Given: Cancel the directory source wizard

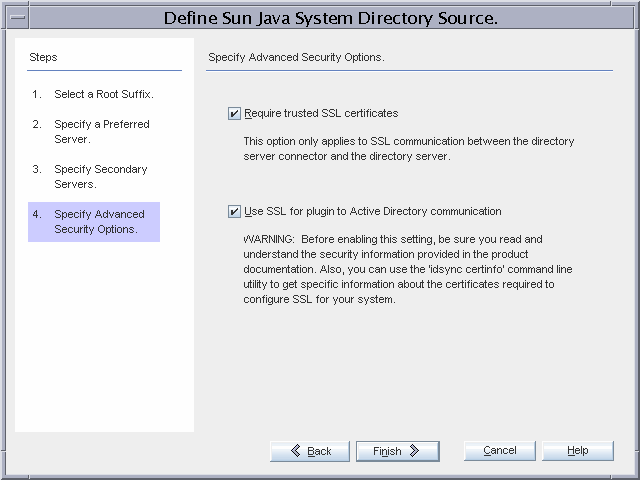Looking at the screenshot, I should coord(500,451).
